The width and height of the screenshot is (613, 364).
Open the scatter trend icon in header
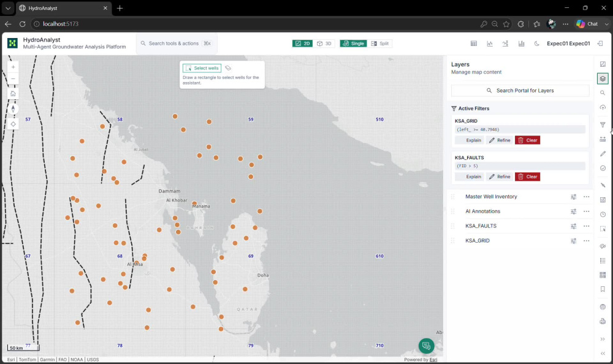pyautogui.click(x=505, y=44)
